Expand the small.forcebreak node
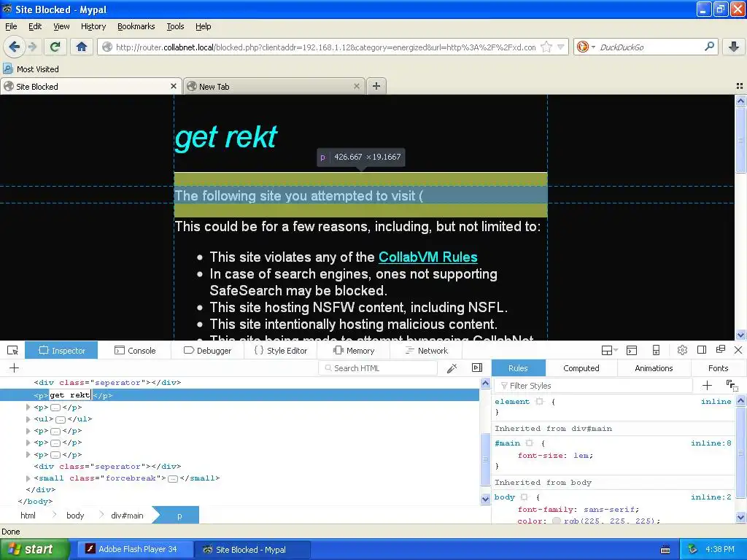 [x=28, y=478]
